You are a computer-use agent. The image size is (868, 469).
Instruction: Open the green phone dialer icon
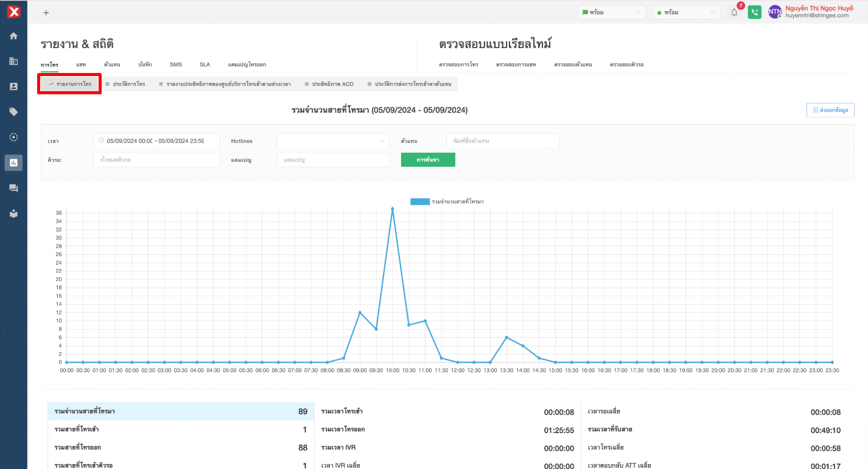754,12
